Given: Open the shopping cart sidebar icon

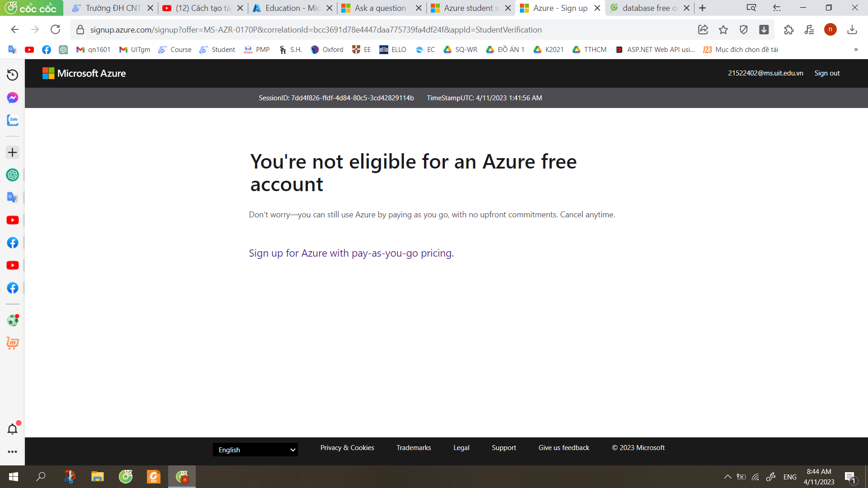Looking at the screenshot, I should pos(12,343).
